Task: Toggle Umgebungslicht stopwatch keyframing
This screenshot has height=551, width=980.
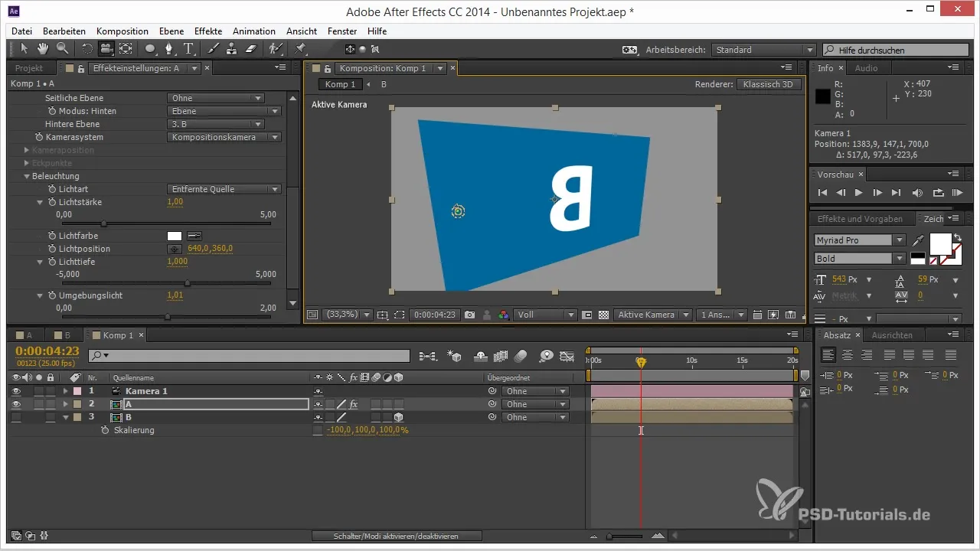Action: 52,295
